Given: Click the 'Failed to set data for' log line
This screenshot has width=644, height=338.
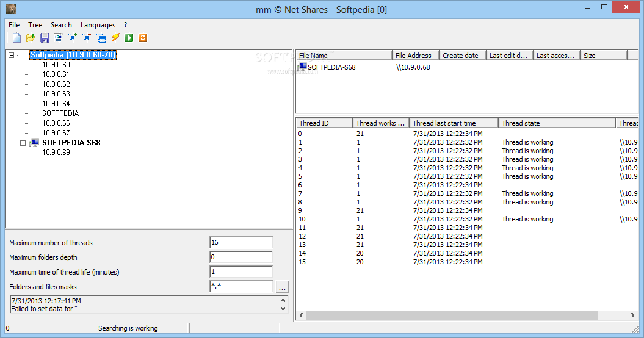Looking at the screenshot, I should coord(44,309).
